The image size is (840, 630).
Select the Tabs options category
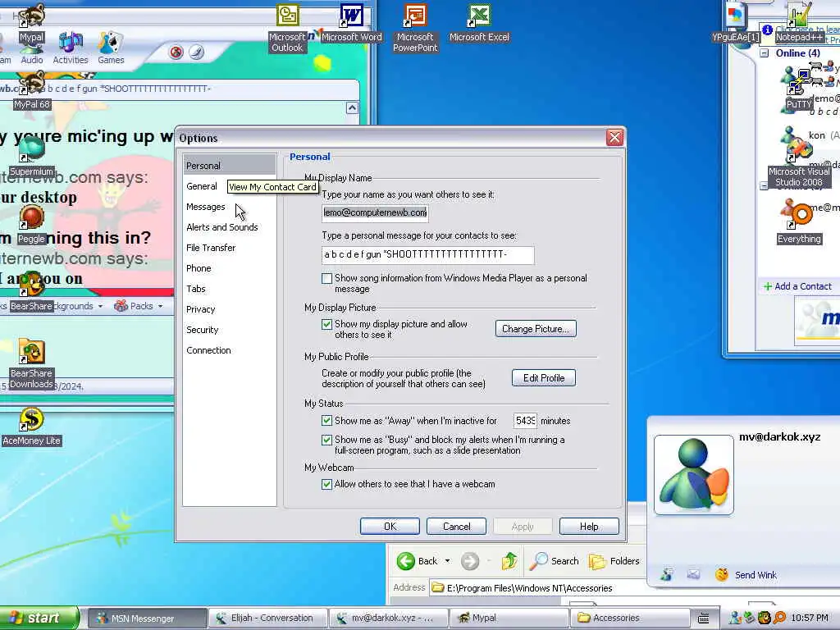pos(196,289)
